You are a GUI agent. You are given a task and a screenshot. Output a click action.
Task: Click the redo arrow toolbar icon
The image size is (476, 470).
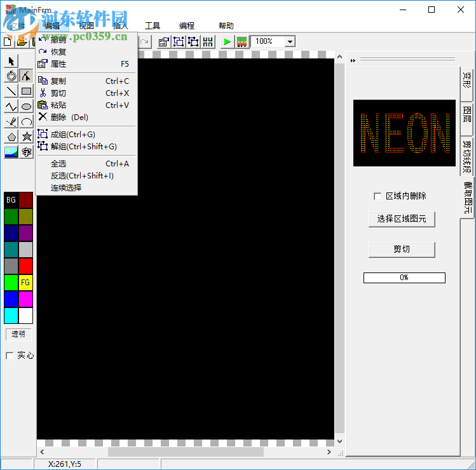144,41
